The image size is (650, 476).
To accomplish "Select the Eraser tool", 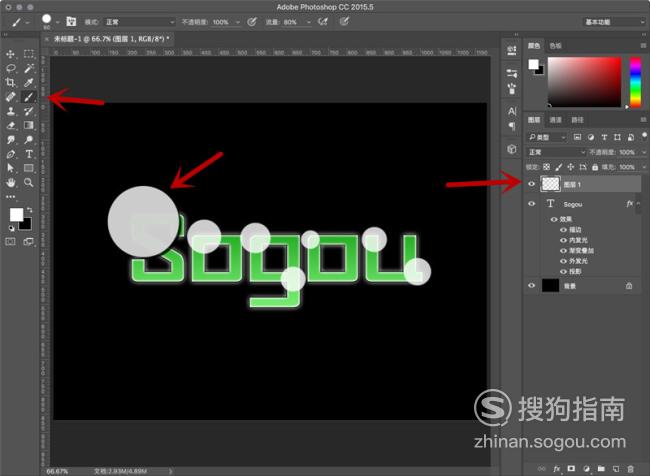I will pos(11,125).
